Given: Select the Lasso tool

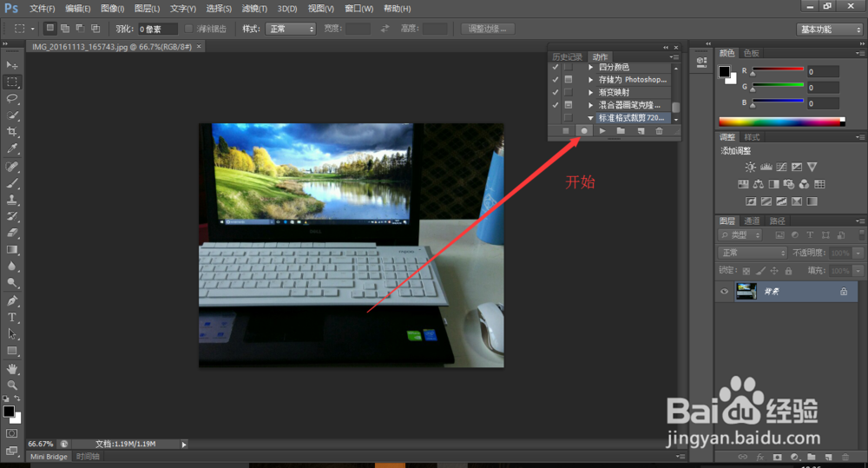Looking at the screenshot, I should click(x=11, y=99).
